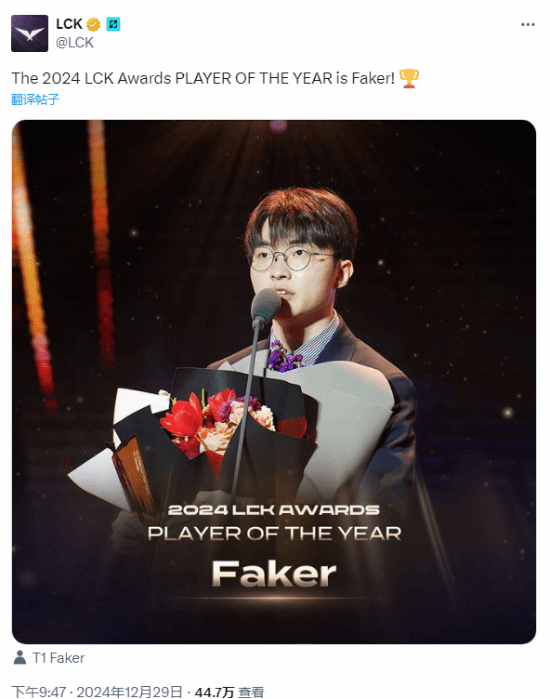The height and width of the screenshot is (699, 550).
Task: Click the 44.7万 view count
Action: point(214,692)
